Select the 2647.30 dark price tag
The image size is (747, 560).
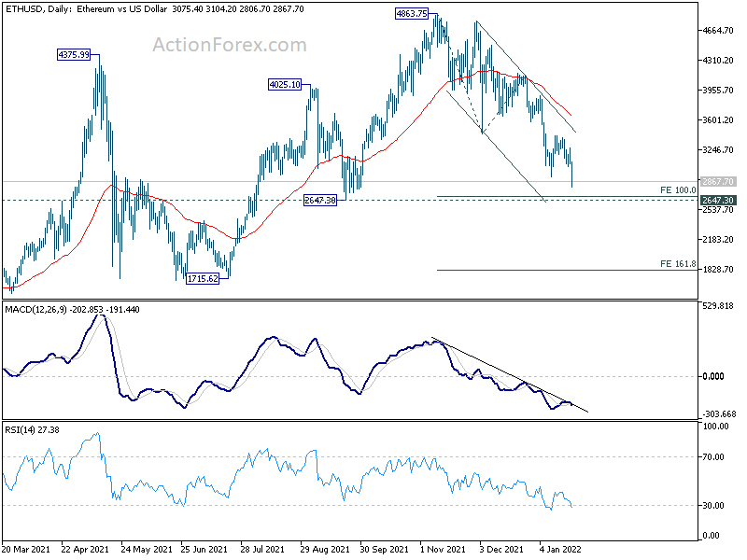717,201
